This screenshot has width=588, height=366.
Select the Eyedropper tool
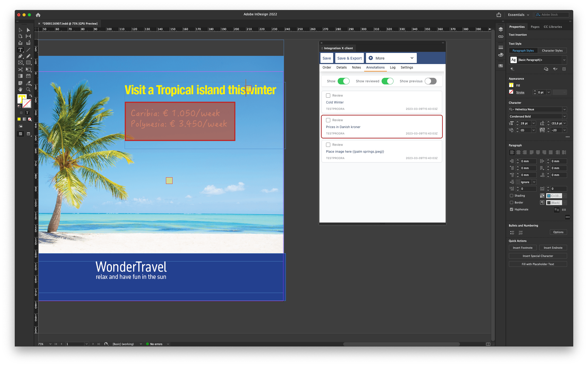click(28, 83)
